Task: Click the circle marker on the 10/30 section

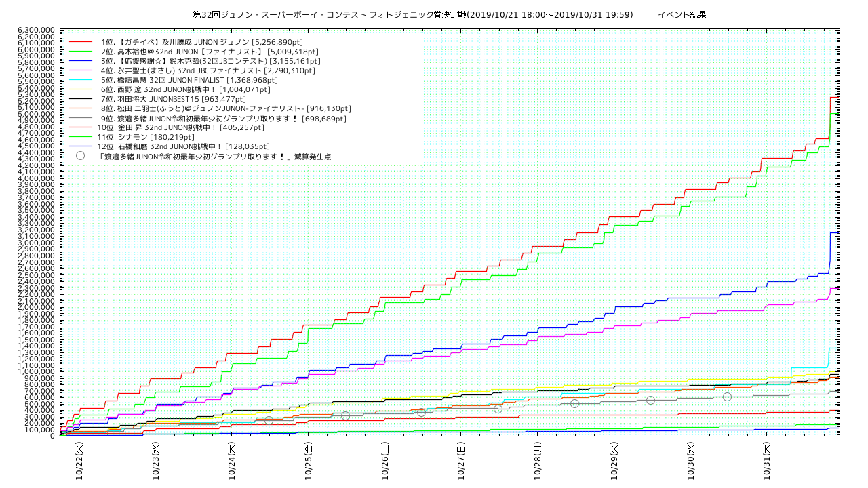Action: (x=727, y=396)
